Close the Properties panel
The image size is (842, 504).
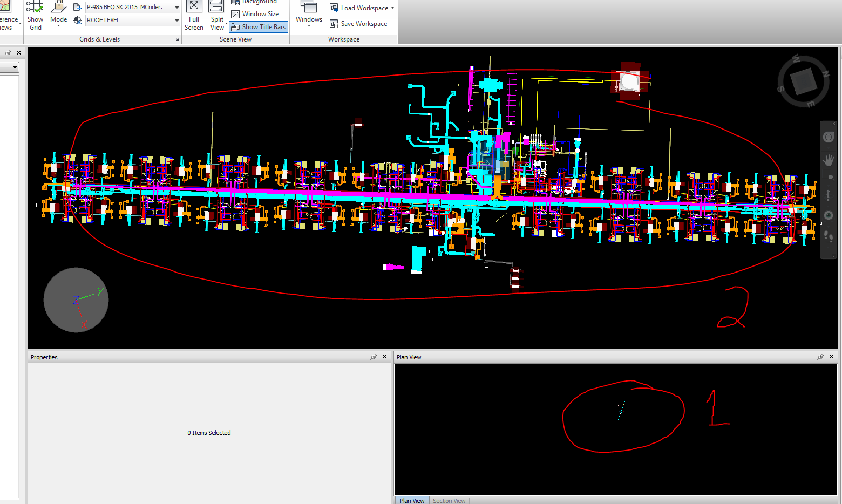(385, 357)
